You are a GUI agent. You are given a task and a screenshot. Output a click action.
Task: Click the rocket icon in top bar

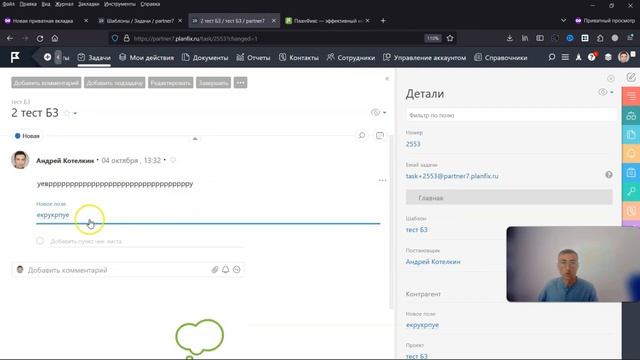click(x=578, y=57)
